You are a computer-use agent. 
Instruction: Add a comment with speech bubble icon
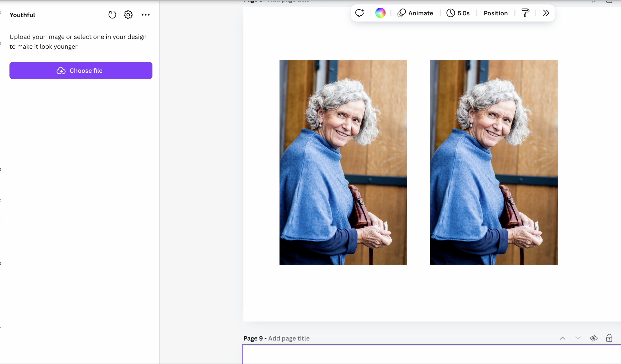point(360,13)
